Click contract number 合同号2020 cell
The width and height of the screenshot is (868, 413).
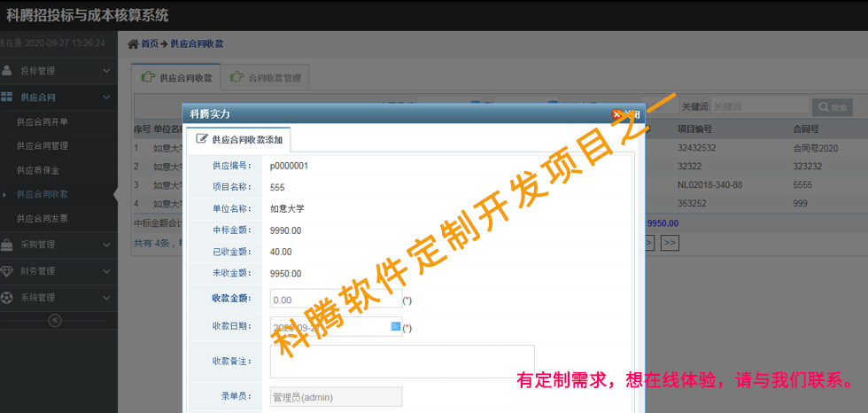click(x=816, y=148)
